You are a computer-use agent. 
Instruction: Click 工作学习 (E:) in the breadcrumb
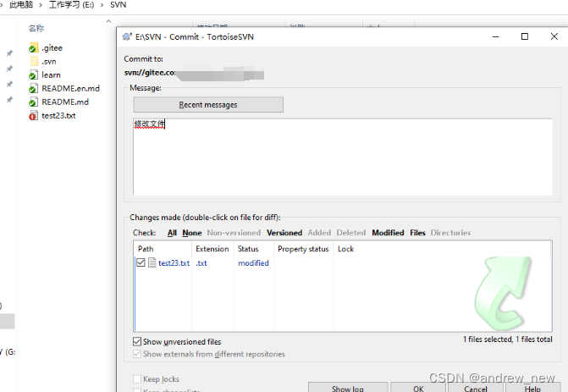pyautogui.click(x=71, y=5)
